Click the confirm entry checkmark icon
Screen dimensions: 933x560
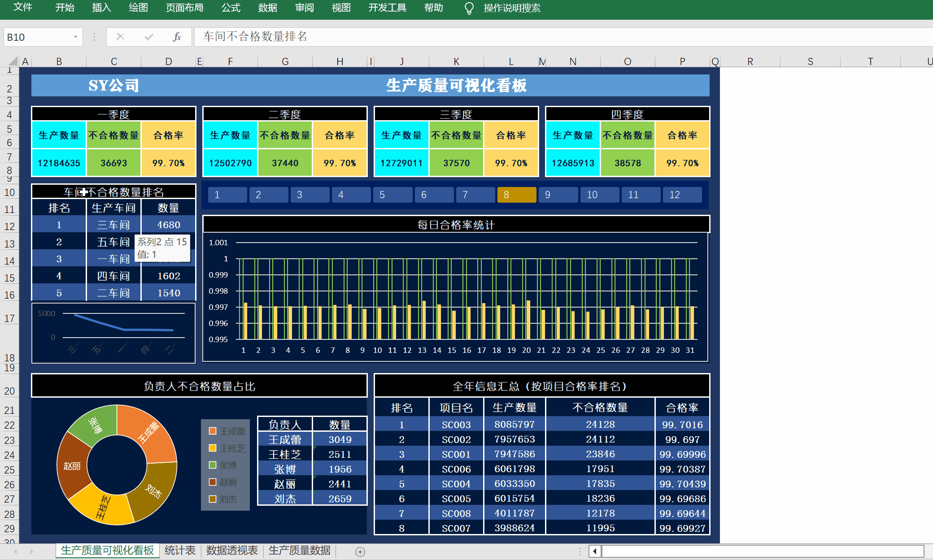[149, 37]
